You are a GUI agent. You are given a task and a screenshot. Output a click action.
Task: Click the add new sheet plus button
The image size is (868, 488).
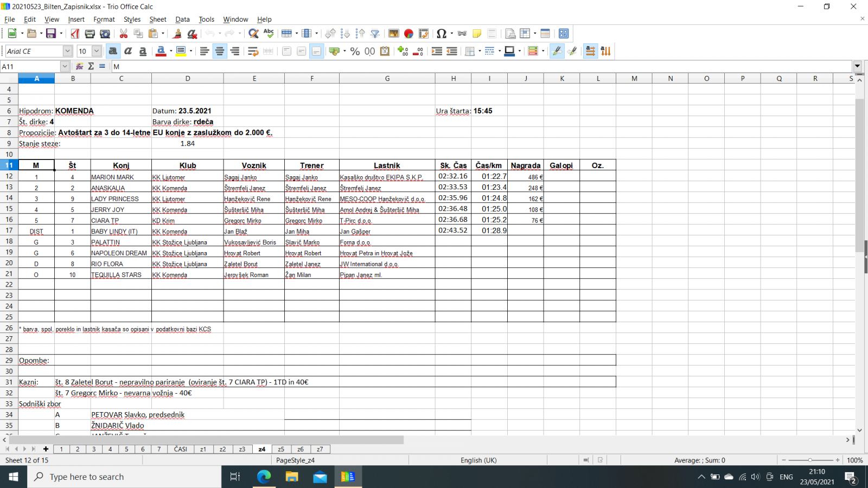click(x=46, y=449)
